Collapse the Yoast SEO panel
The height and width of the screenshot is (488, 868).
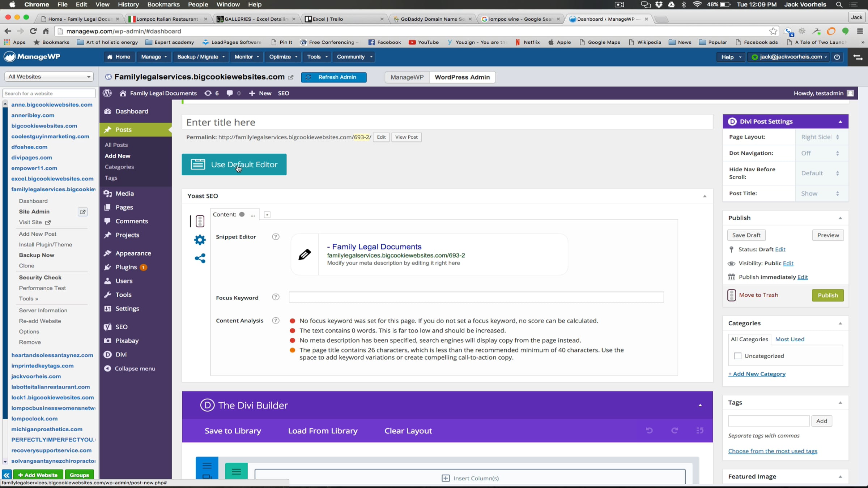tap(705, 196)
